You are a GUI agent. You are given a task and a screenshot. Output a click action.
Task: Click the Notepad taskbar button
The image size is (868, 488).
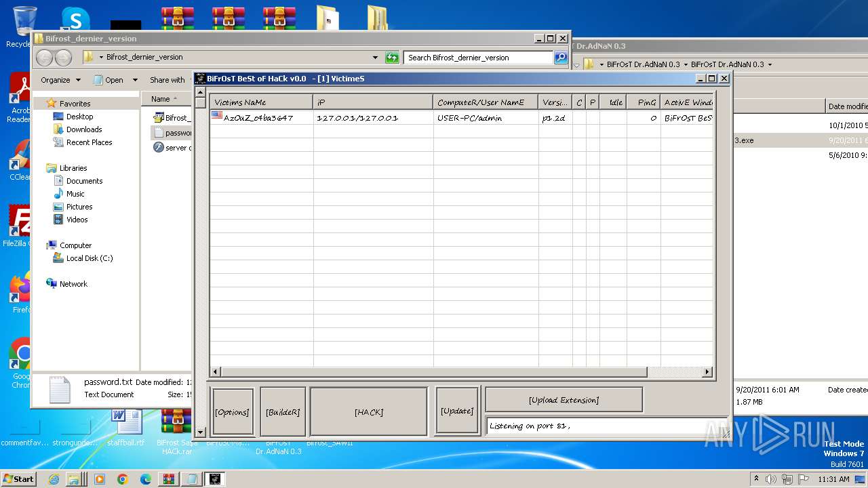point(192,479)
